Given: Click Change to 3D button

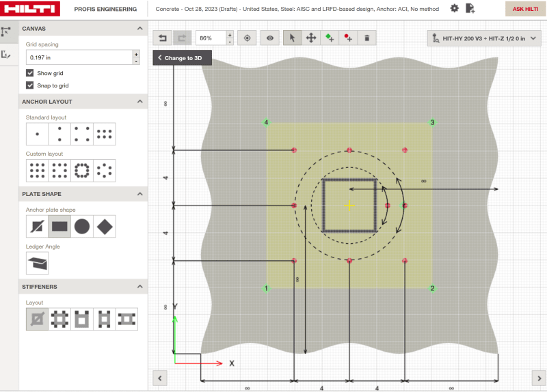Looking at the screenshot, I should pos(182,58).
